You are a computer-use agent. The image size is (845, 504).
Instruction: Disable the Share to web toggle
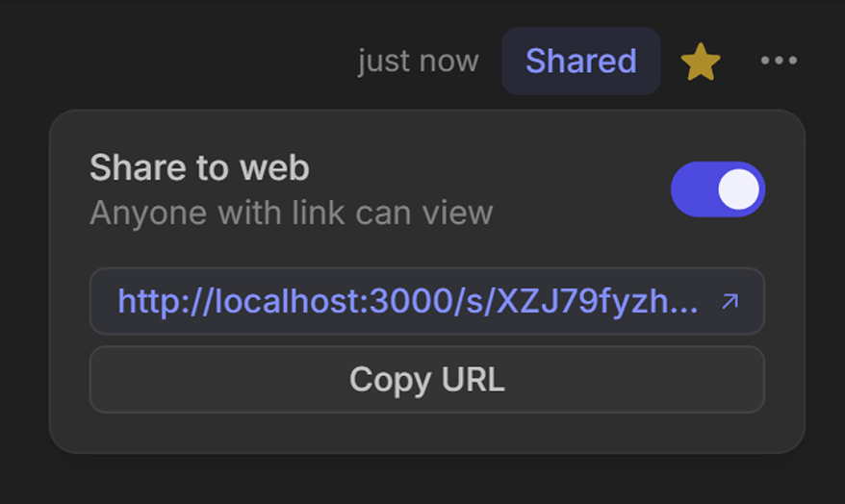(717, 189)
